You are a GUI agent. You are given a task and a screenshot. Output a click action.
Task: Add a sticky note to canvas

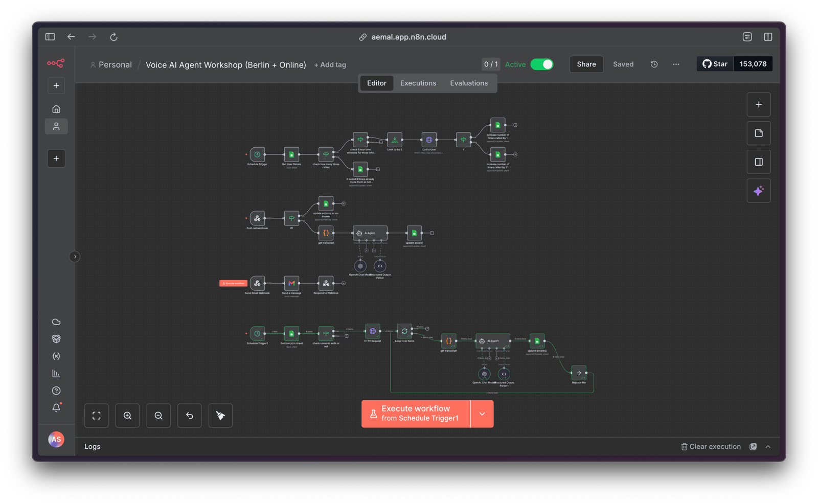coord(758,133)
